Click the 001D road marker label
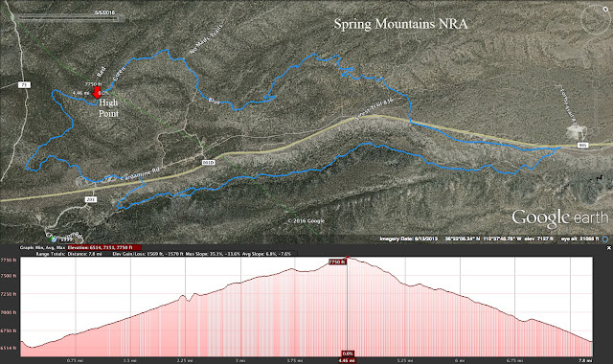 click(209, 162)
